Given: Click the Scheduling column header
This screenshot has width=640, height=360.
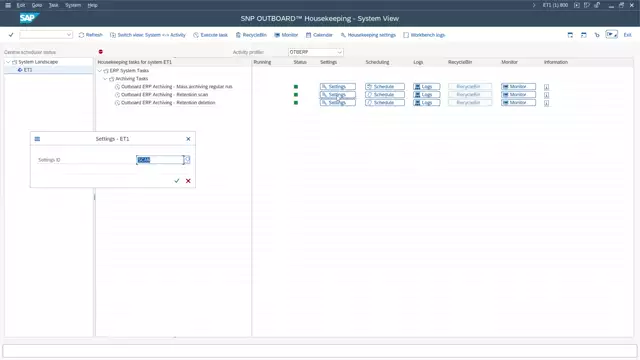Looking at the screenshot, I should pyautogui.click(x=377, y=62).
